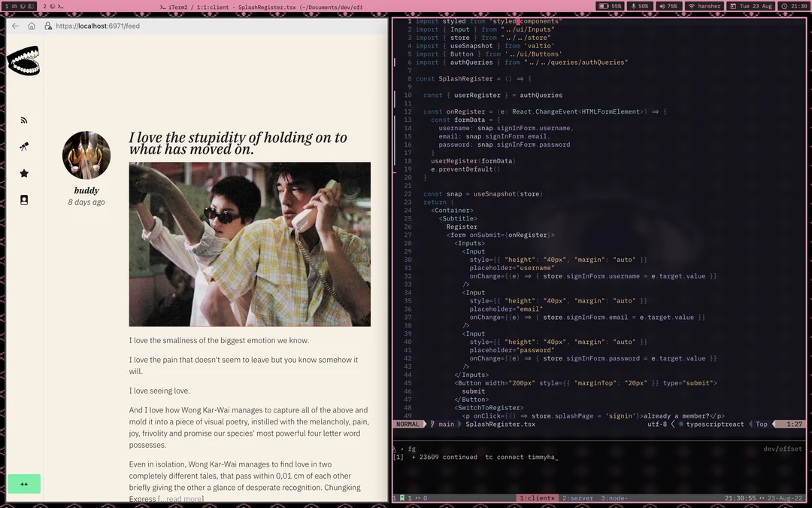Screen dimensions: 812x508
Task: Click the placeholder="username" line
Action: click(x=512, y=268)
